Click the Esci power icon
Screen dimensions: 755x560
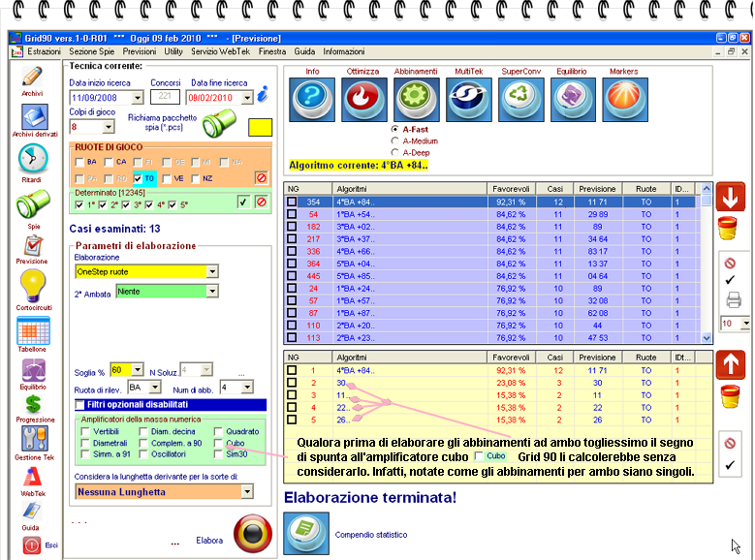pyautogui.click(x=31, y=545)
